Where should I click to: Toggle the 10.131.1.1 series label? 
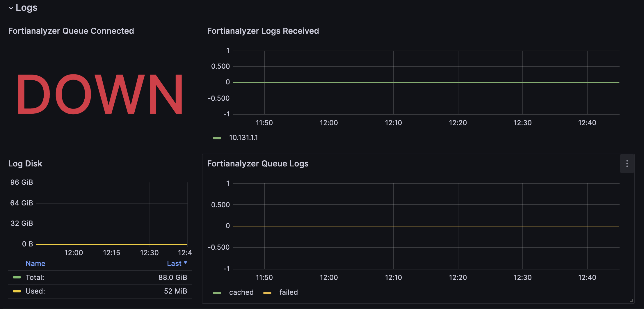(x=243, y=138)
